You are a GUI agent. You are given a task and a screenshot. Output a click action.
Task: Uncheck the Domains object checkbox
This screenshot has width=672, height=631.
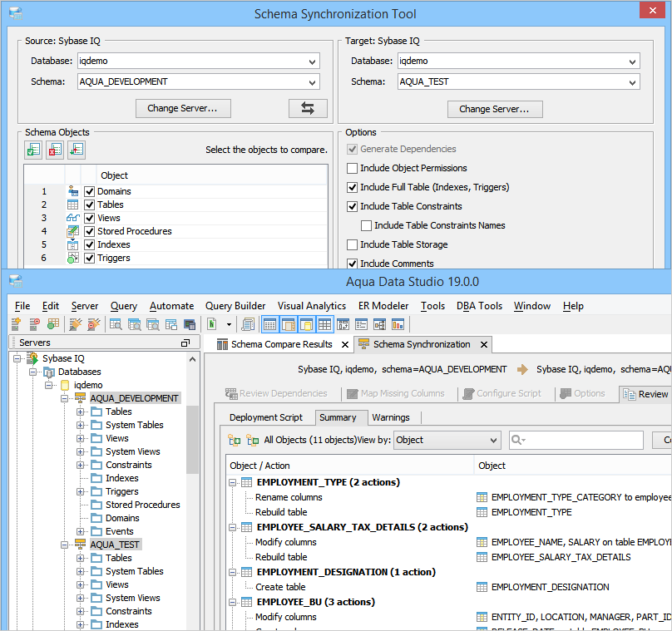tap(89, 191)
